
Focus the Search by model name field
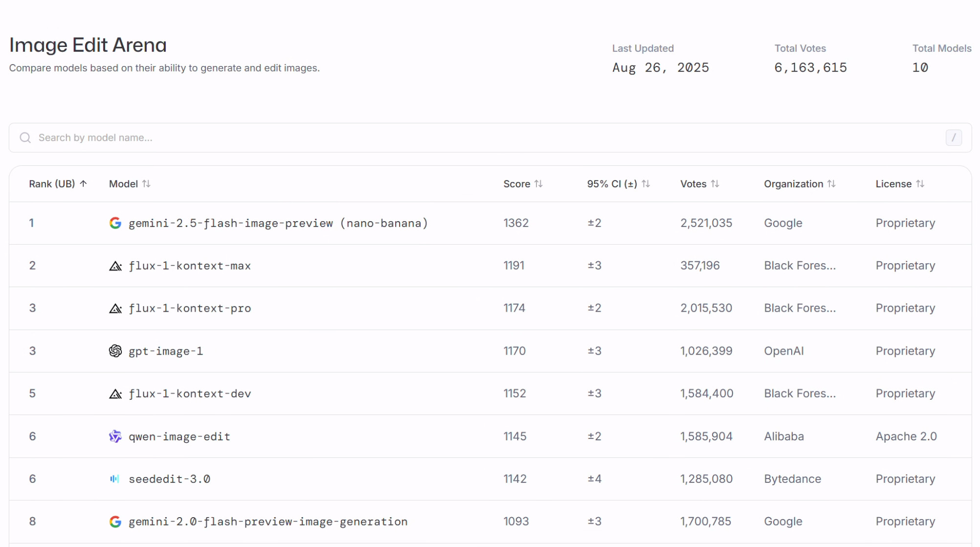point(490,137)
